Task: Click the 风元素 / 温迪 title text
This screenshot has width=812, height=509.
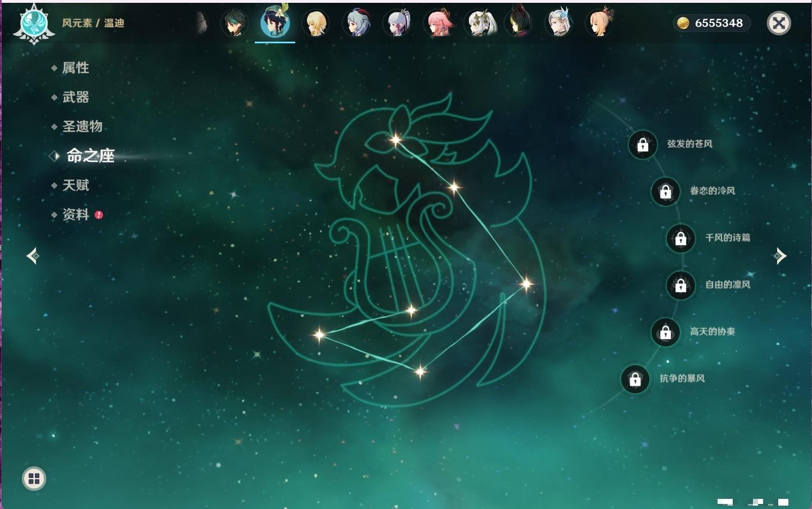Action: click(93, 23)
